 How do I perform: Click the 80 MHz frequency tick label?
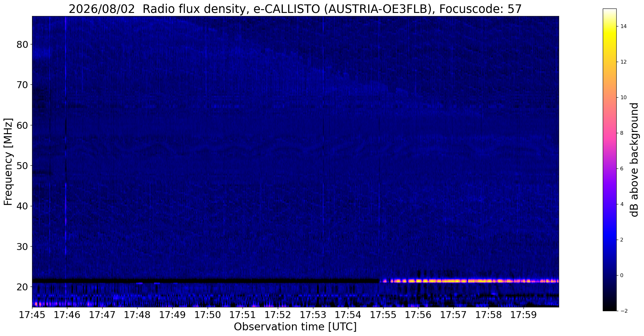[x=22, y=44]
